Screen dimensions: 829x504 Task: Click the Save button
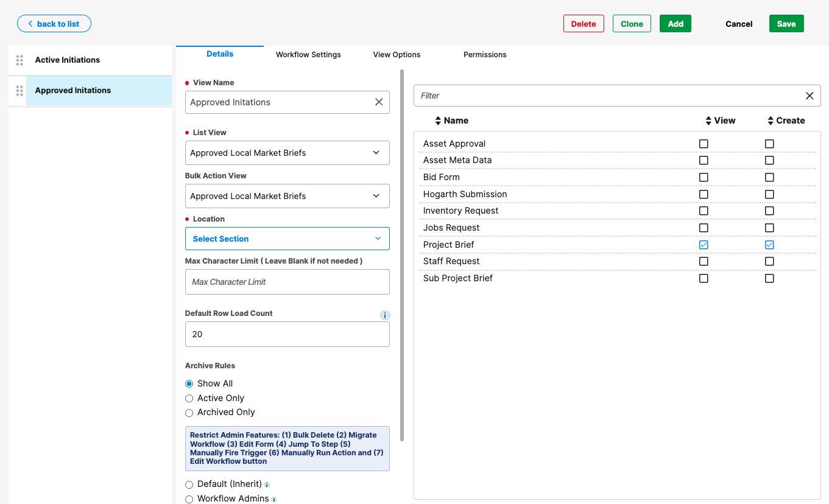786,24
